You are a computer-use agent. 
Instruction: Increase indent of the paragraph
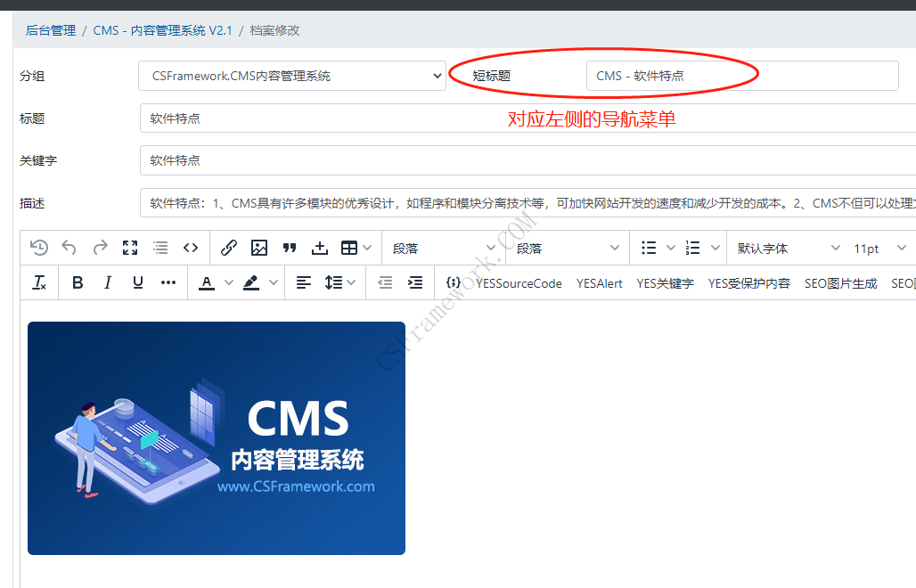click(415, 282)
